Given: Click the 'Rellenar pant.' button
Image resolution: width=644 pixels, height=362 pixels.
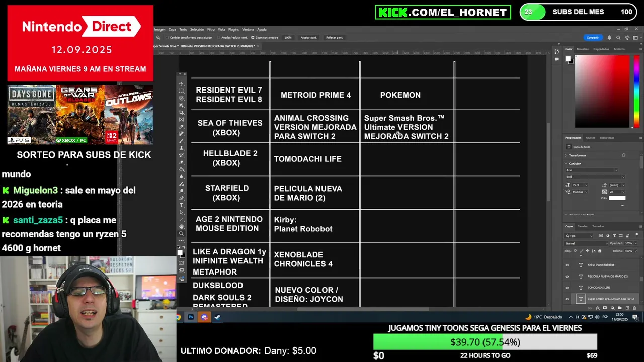Looking at the screenshot, I should (335, 37).
